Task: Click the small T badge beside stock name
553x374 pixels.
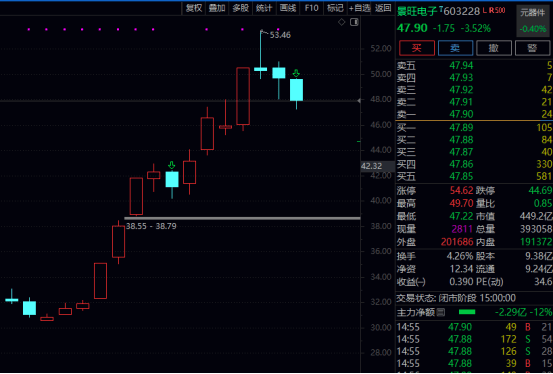Action: pyautogui.click(x=441, y=8)
